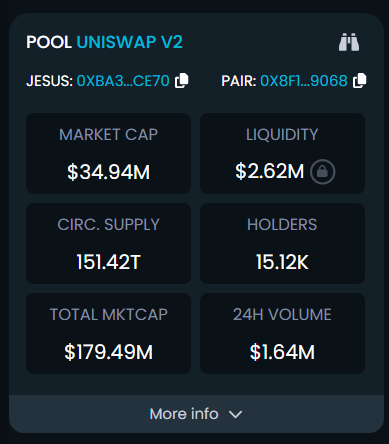Select Circ. Supply value 151.42T
The width and height of the screenshot is (389, 444).
click(x=108, y=262)
